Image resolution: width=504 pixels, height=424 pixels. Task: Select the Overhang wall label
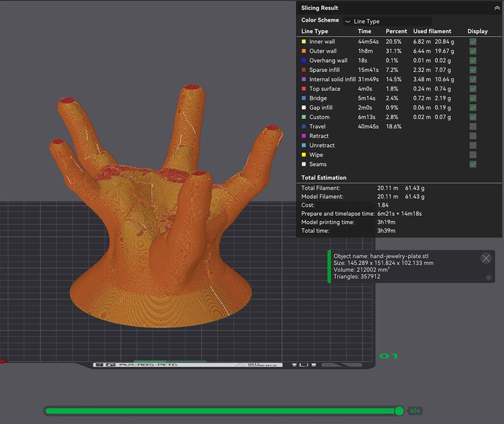(x=328, y=60)
